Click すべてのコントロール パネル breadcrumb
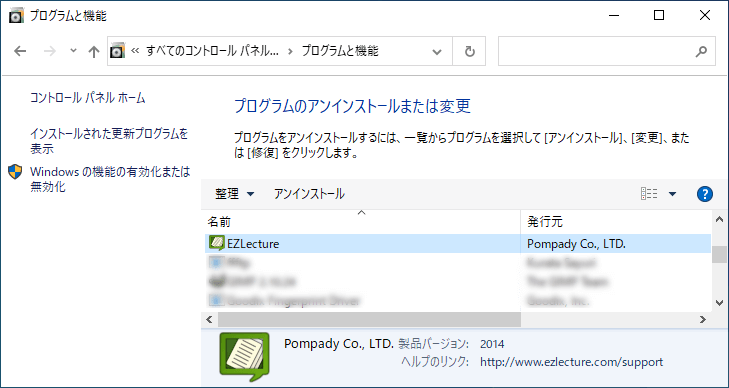Screen dimensions: 729x388 [x=212, y=51]
